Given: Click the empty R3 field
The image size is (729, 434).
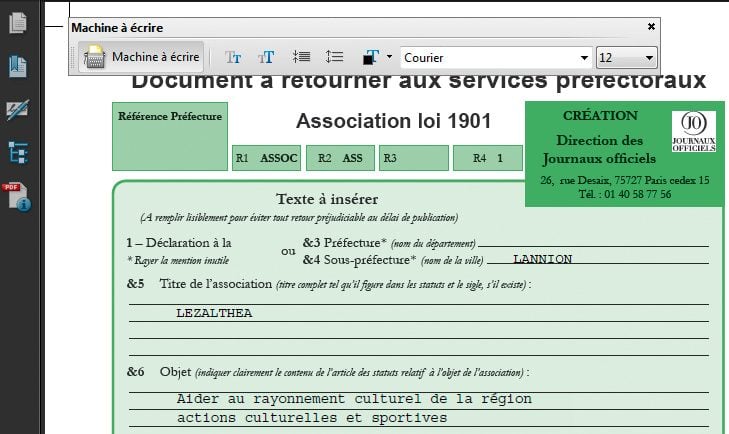Looking at the screenshot, I should pos(414,158).
